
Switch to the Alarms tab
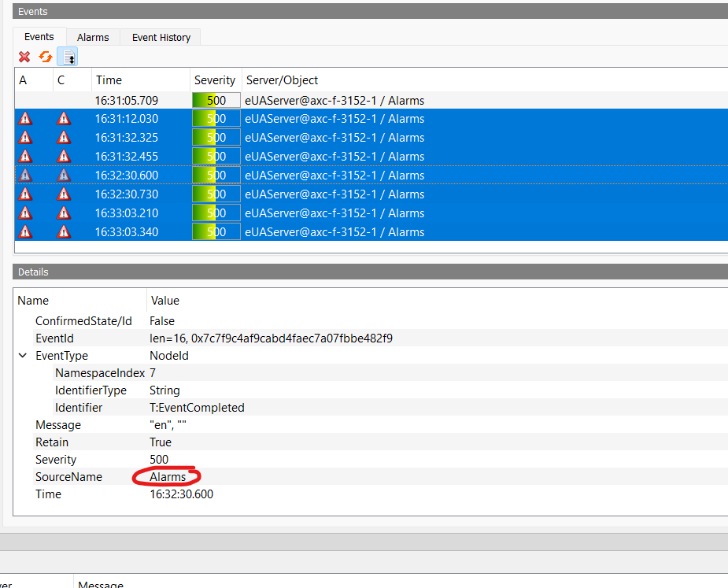[x=93, y=37]
